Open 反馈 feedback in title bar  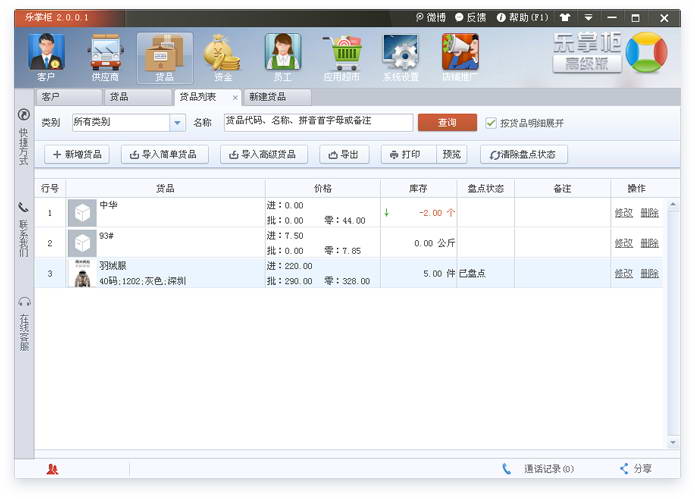pyautogui.click(x=470, y=18)
